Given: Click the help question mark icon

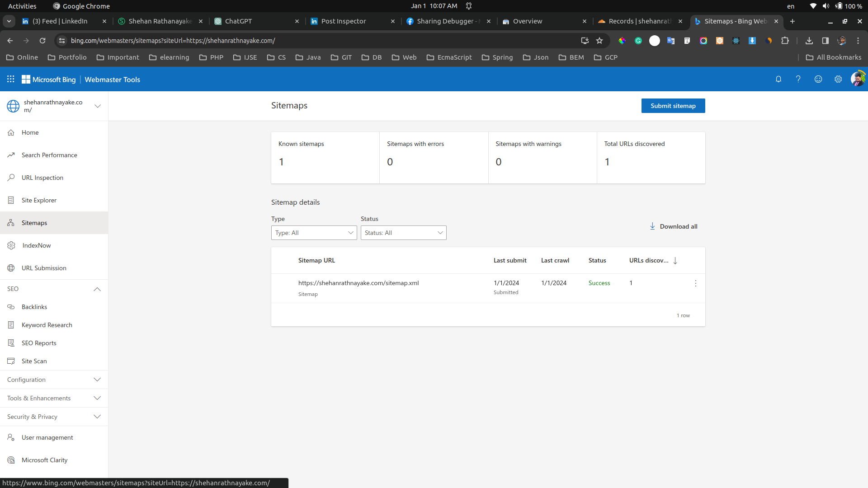Looking at the screenshot, I should [798, 79].
